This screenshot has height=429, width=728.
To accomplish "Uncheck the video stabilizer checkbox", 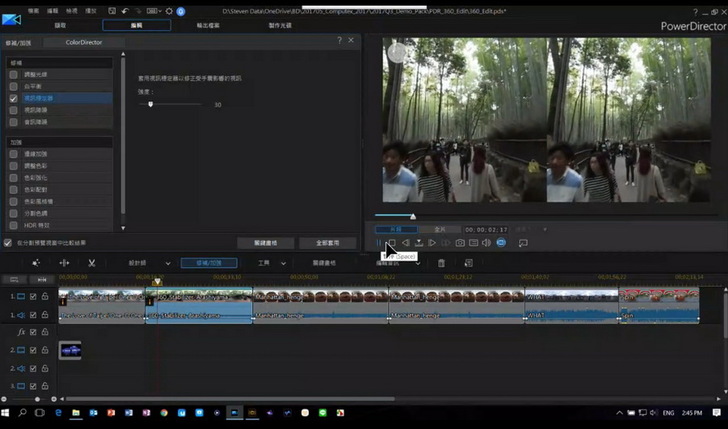I will (14, 99).
